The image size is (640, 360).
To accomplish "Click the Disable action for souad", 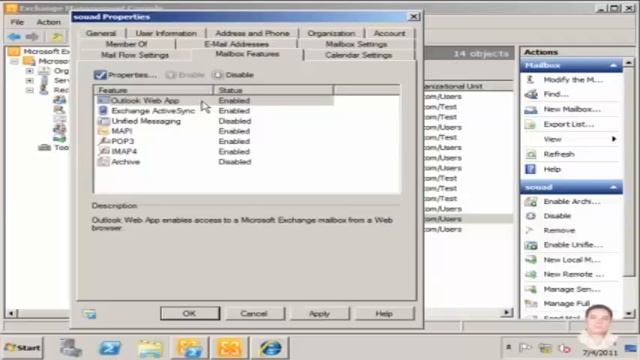I will (557, 216).
